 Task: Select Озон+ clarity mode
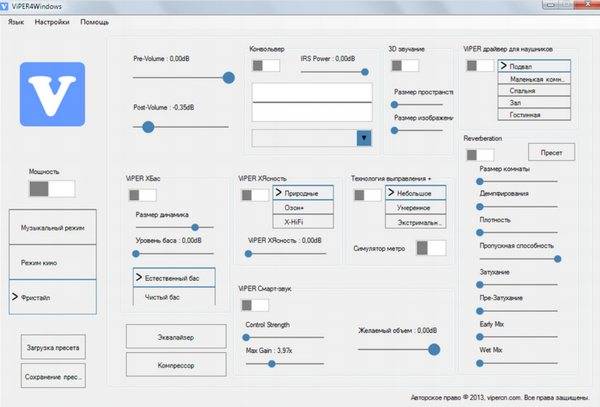[303, 207]
